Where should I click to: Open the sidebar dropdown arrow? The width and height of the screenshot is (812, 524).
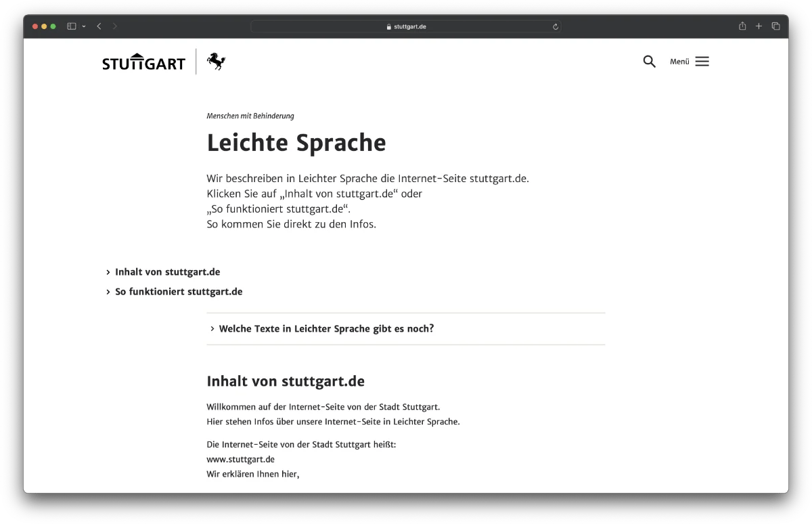(x=84, y=26)
